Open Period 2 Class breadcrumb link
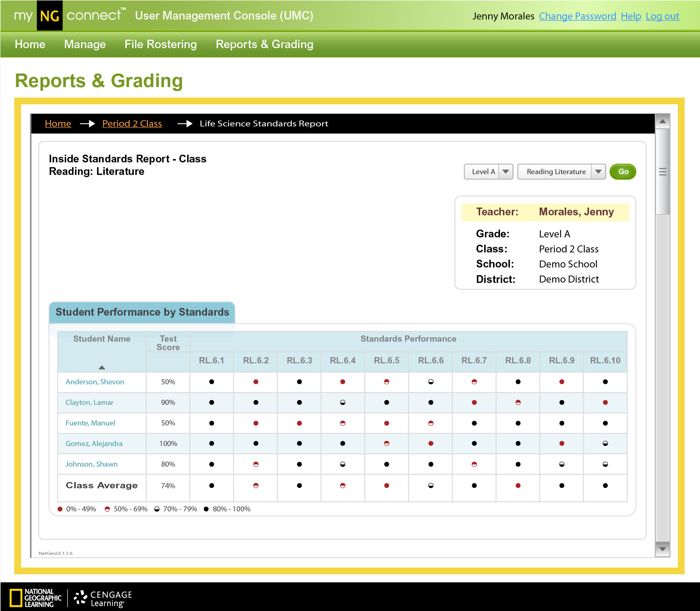The image size is (700, 611). coord(132,123)
